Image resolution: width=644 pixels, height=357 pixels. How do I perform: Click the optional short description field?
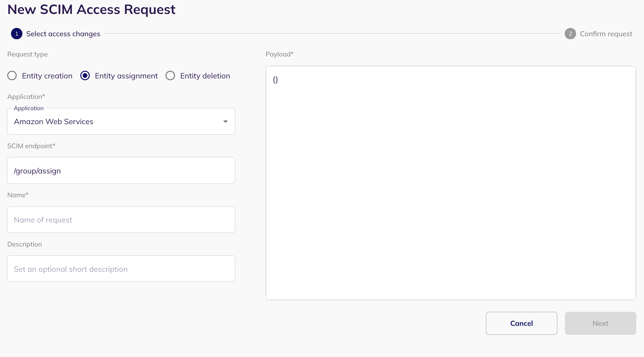(121, 269)
